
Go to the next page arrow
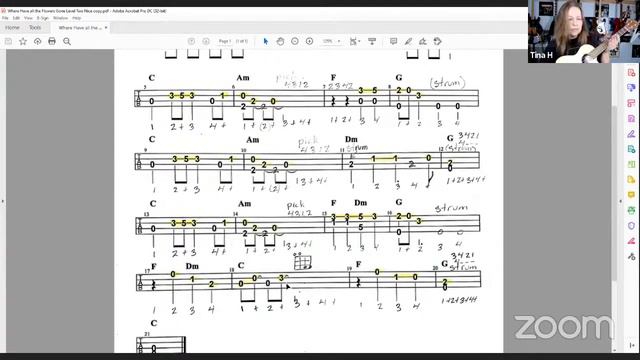(x=206, y=41)
